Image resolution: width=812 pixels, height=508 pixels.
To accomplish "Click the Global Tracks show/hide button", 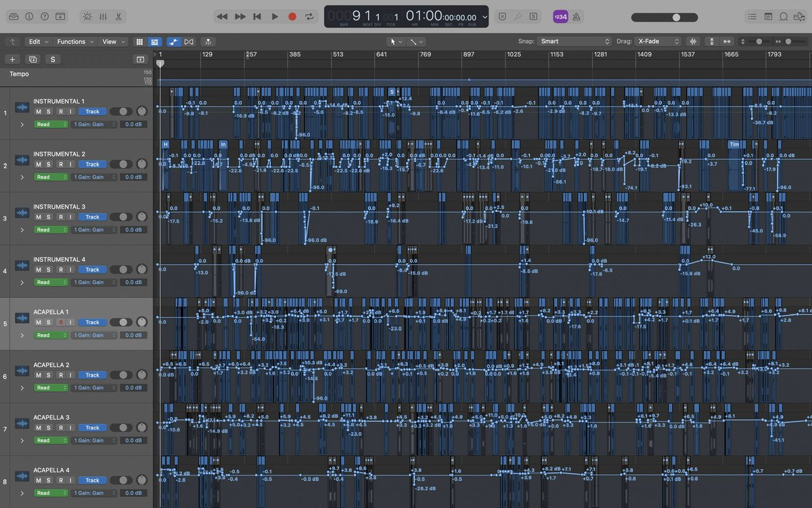I will 140,60.
